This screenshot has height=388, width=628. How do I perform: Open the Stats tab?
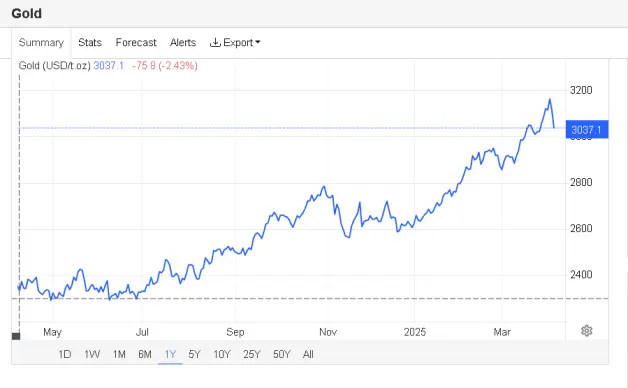coord(90,42)
